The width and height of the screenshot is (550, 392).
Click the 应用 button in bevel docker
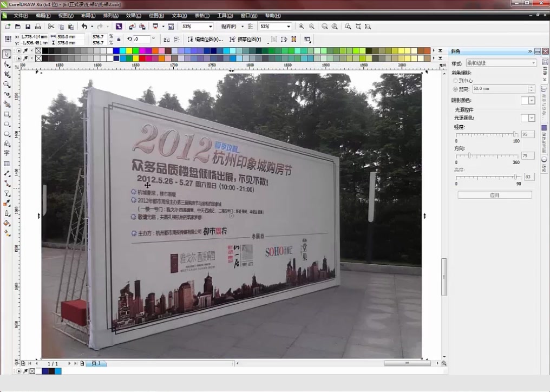point(494,194)
